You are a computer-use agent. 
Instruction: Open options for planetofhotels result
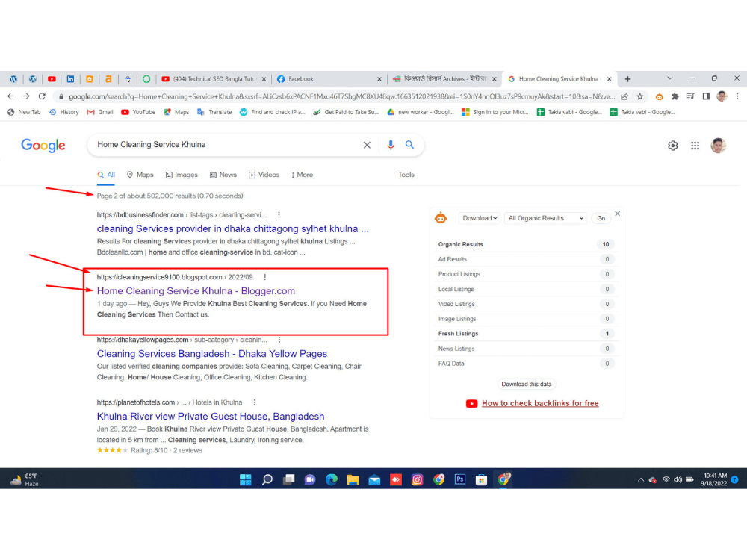click(255, 403)
